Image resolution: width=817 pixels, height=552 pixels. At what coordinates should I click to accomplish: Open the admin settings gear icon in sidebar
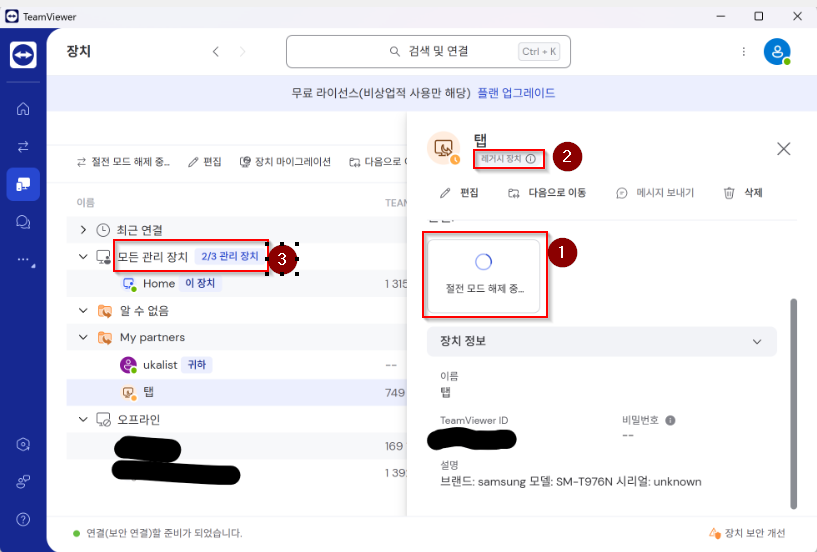point(23,445)
